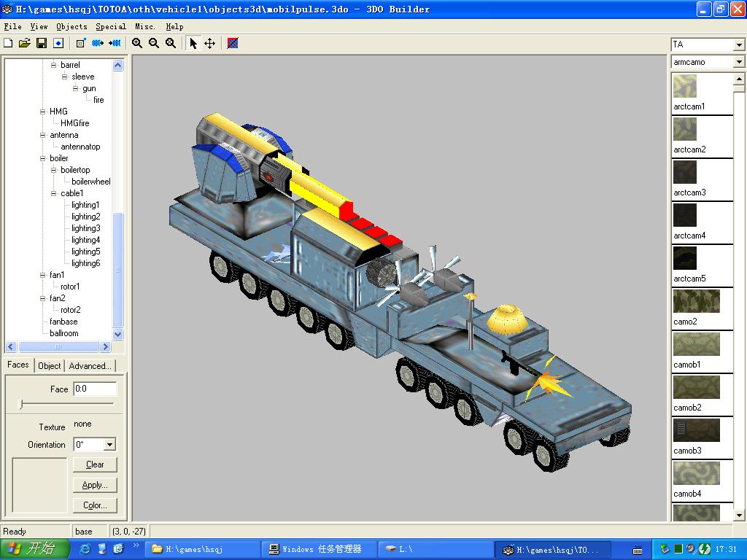Image resolution: width=747 pixels, height=560 pixels.
Task: Click the Color... button
Action: [x=95, y=505]
